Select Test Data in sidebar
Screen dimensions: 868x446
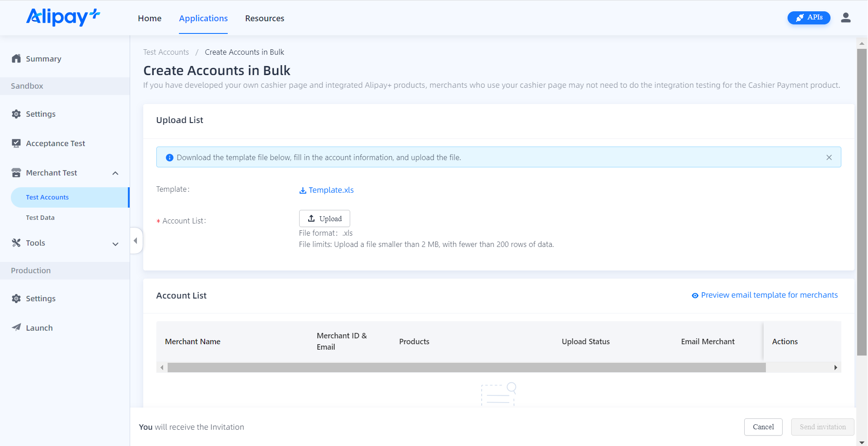coord(40,218)
